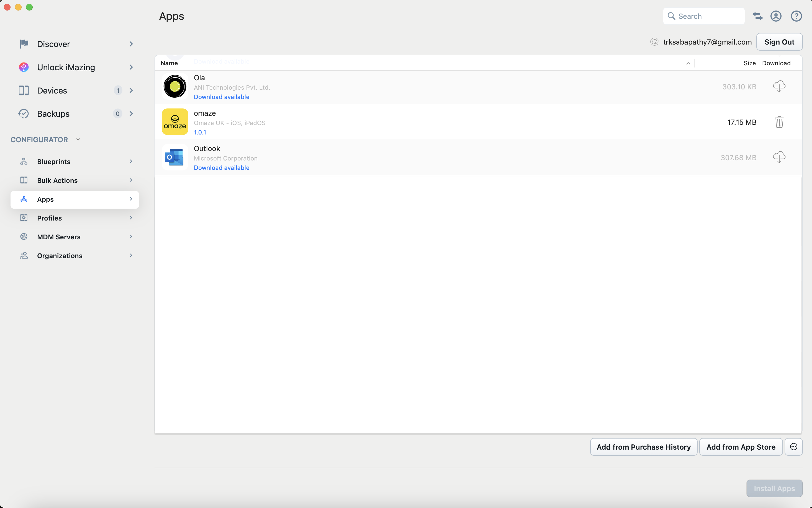
Task: Click the omaze version 1.0.1 link
Action: 200,132
